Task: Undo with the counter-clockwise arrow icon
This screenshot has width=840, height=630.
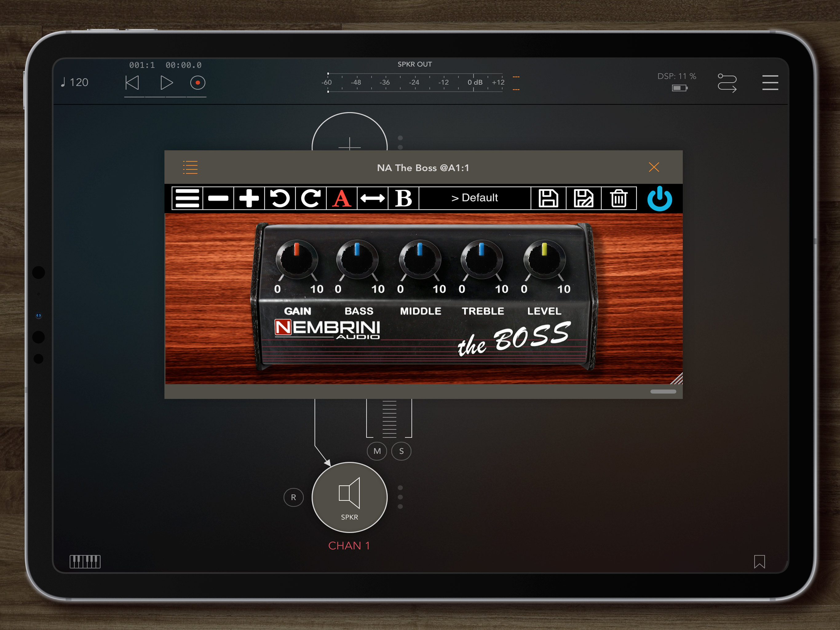Action: click(280, 198)
